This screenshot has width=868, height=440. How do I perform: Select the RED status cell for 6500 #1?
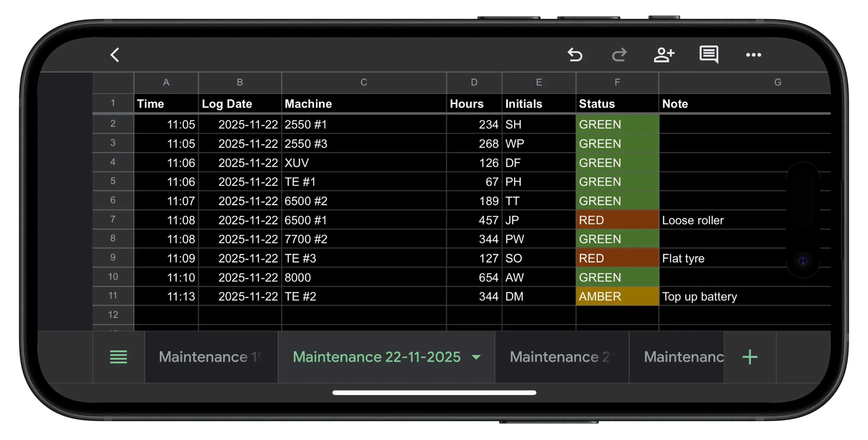point(617,220)
